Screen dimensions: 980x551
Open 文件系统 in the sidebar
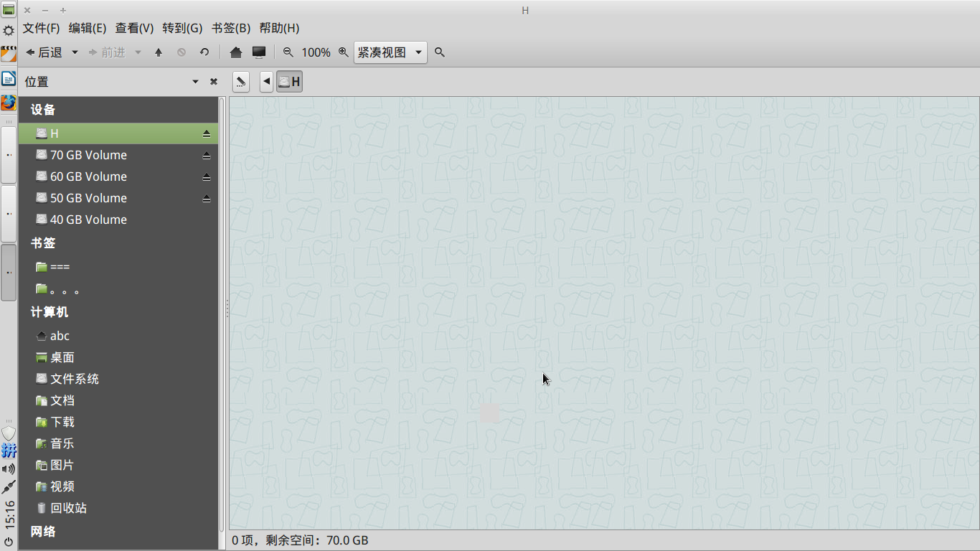pyautogui.click(x=118, y=379)
